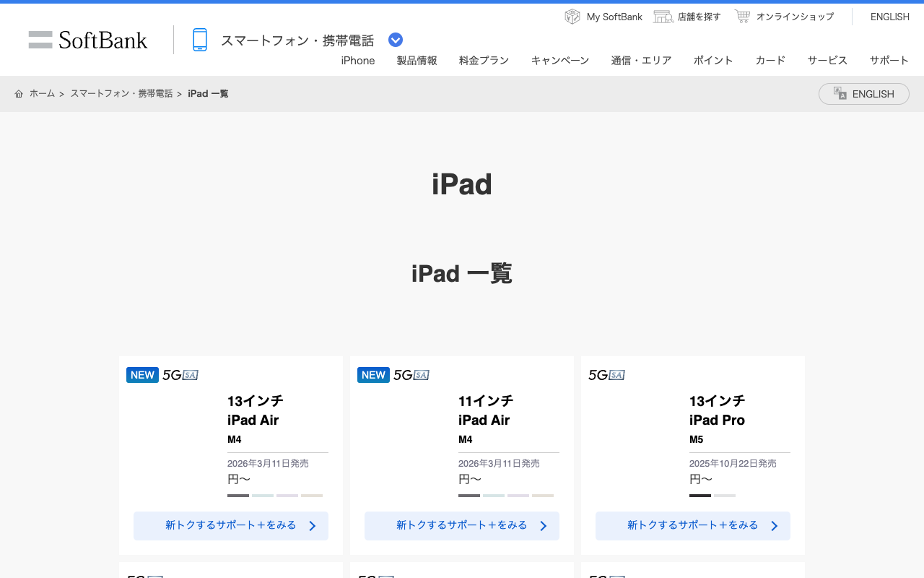The width and height of the screenshot is (924, 578).
Task: Click the NEW badge on 11インチ iPad Air card
Action: click(x=373, y=375)
